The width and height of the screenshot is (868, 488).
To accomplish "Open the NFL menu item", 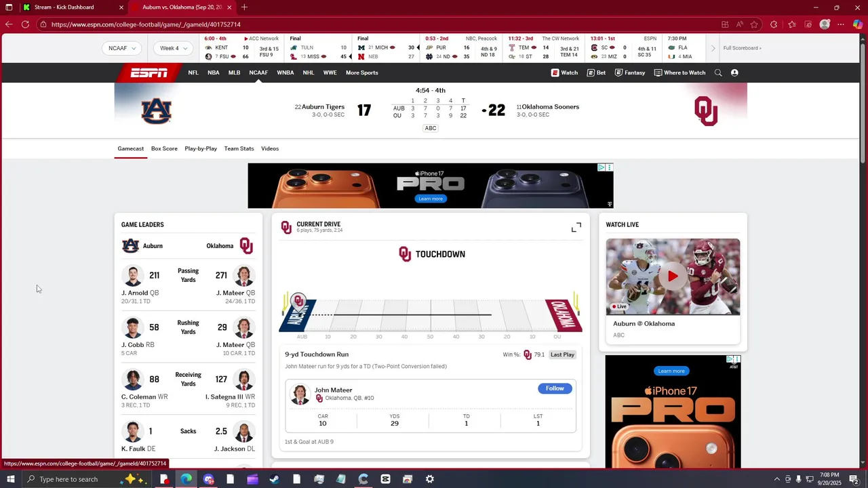I will pyautogui.click(x=193, y=73).
